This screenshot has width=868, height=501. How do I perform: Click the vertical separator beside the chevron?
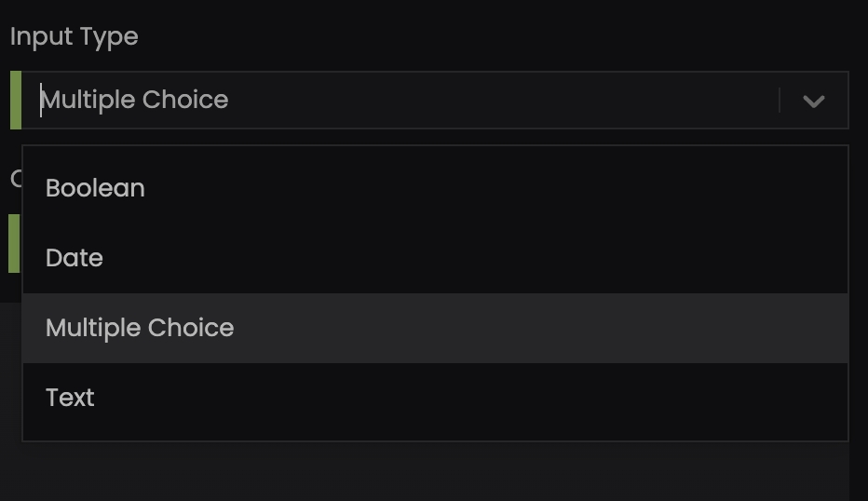[x=779, y=101]
